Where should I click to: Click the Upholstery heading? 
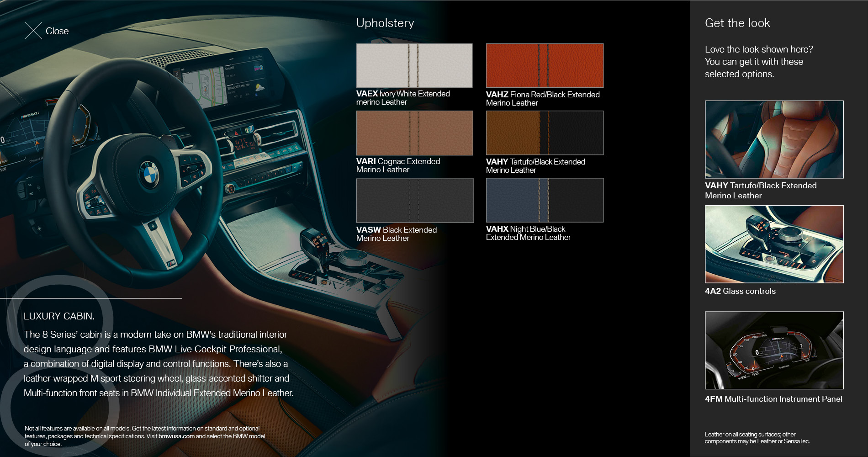click(x=385, y=23)
